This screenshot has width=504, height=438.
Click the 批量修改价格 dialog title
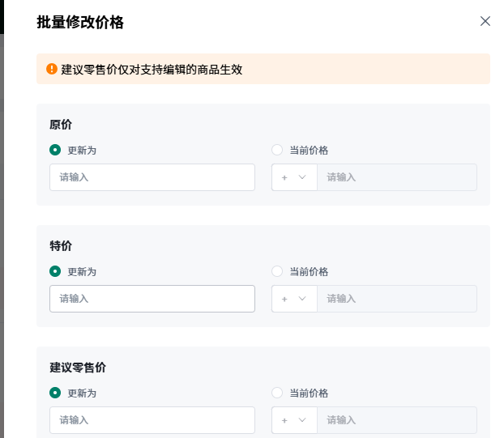tap(80, 22)
